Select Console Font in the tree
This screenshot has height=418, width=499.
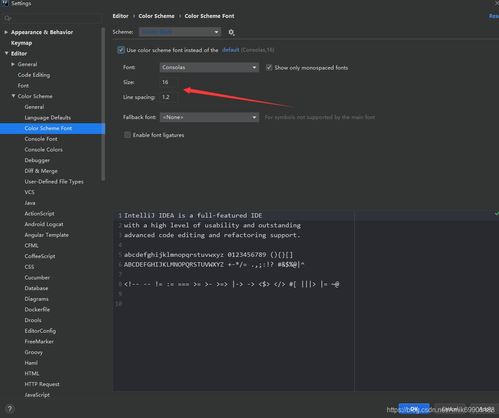point(41,139)
